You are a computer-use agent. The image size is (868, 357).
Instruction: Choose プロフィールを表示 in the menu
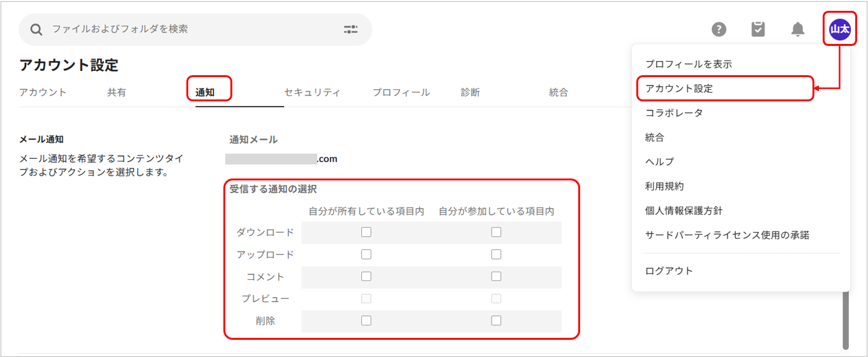[x=688, y=64]
